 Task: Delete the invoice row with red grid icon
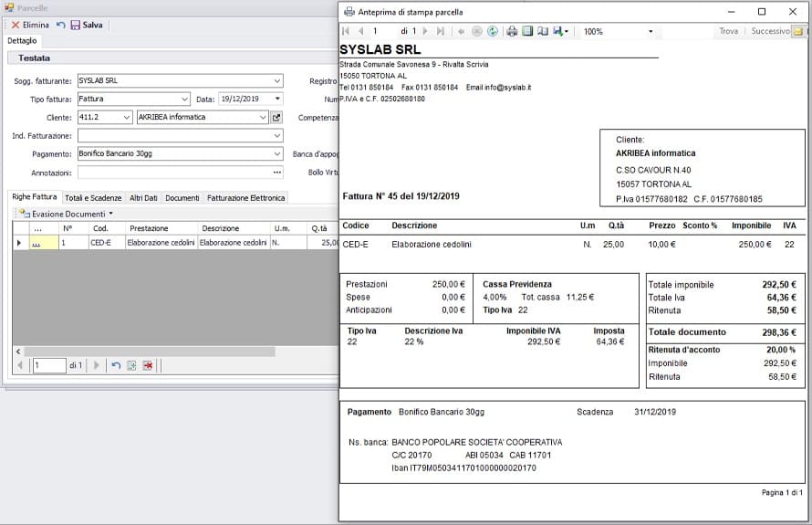coord(147,365)
